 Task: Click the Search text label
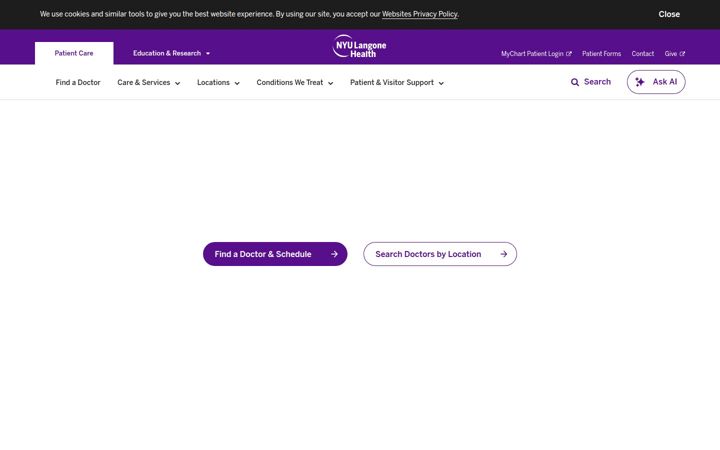click(597, 82)
